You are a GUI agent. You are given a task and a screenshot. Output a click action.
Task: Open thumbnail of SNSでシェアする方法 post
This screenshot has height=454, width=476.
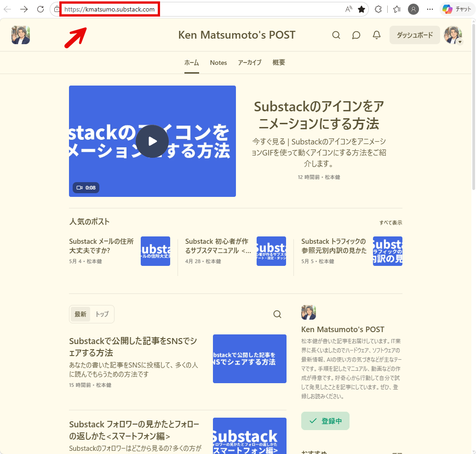pos(250,359)
